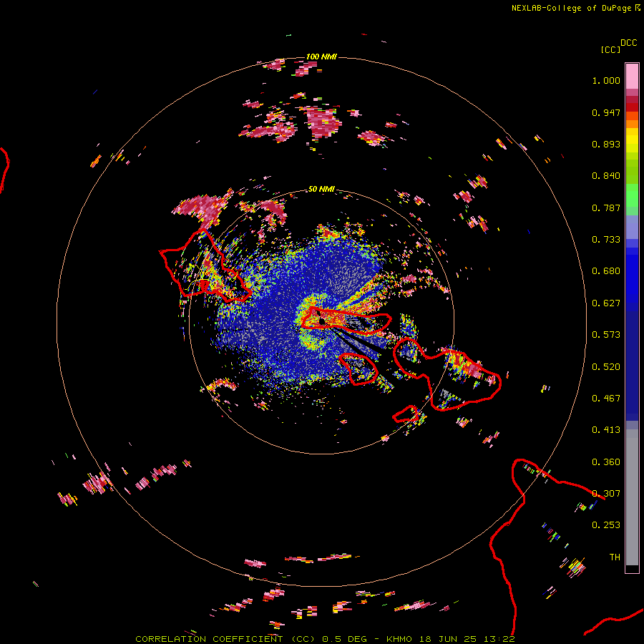Image resolution: width=644 pixels, height=644 pixels.
Task: Click the 1.000 value on the color scale
Action: coord(606,80)
